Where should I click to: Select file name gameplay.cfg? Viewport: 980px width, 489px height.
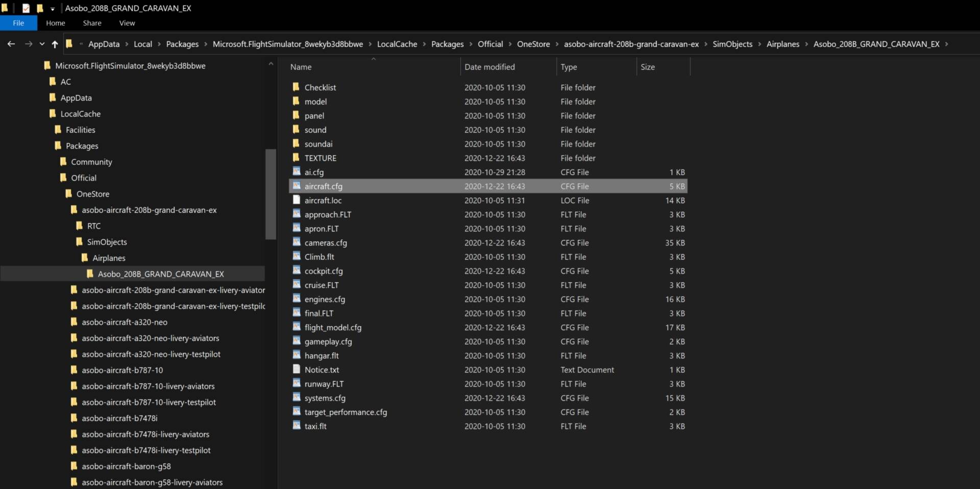click(328, 341)
